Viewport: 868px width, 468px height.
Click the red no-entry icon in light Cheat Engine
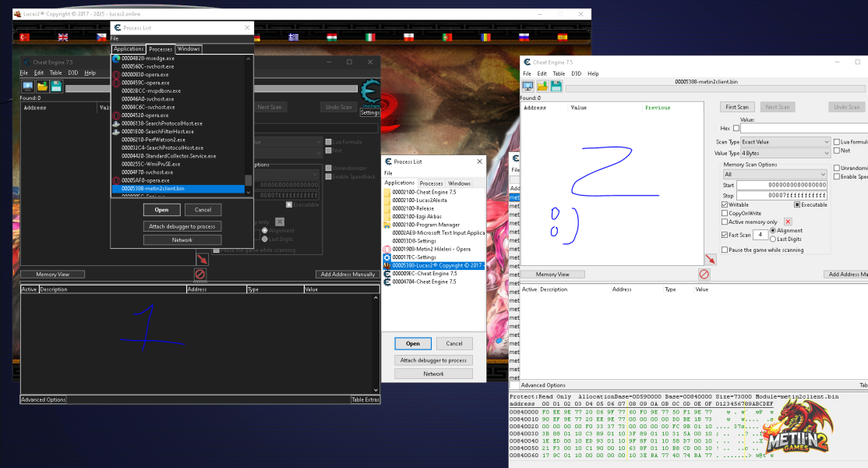704,274
